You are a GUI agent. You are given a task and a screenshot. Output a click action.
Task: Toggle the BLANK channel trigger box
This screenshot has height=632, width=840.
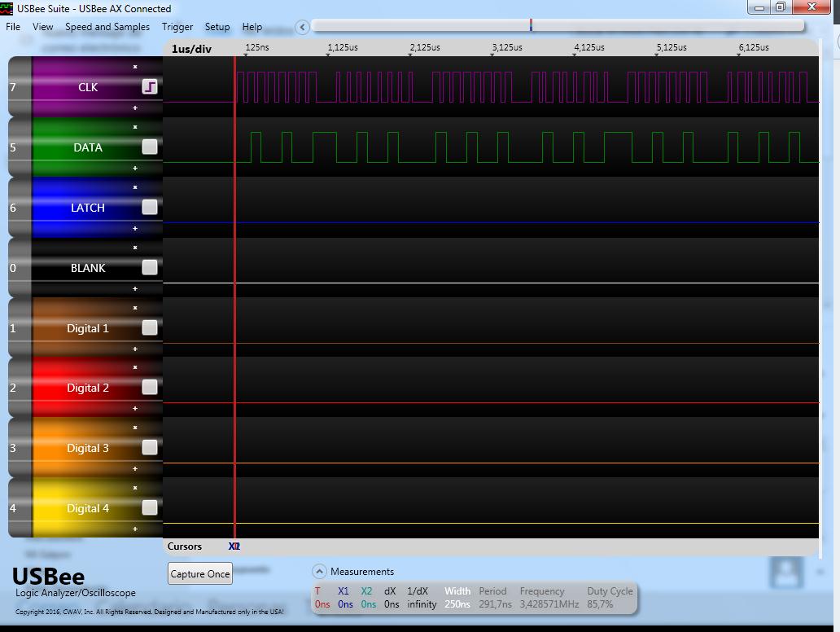150,267
